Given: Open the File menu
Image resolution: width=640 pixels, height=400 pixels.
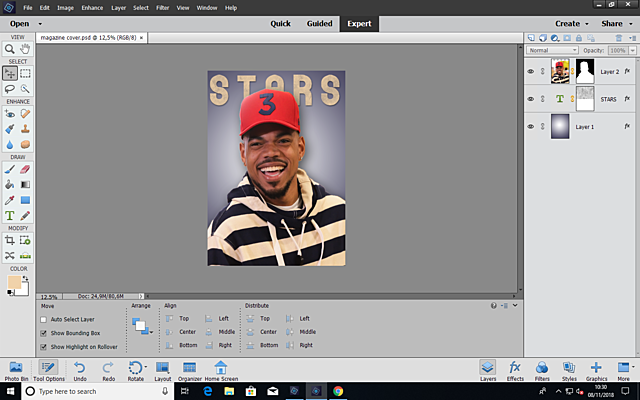Looking at the screenshot, I should click(28, 8).
